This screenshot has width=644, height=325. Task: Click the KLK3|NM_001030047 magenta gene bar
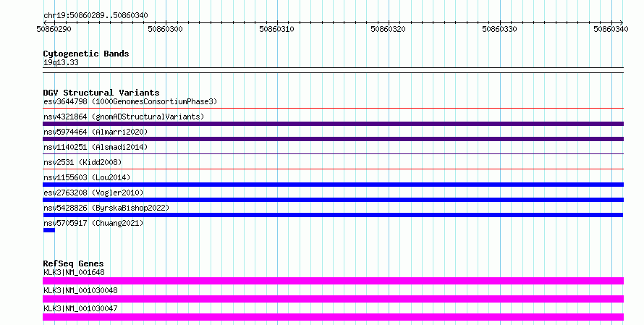coord(333,317)
